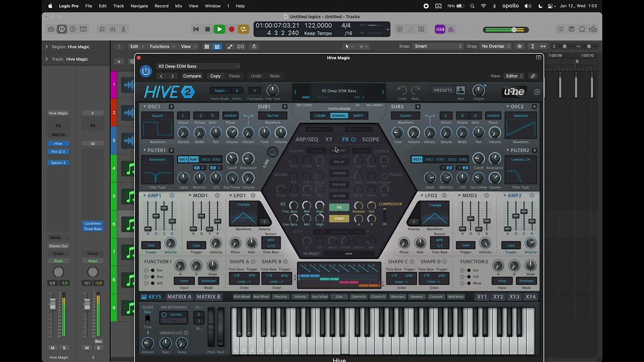Select the CLEAN synth engine
This screenshot has height=362, width=644.
click(x=320, y=116)
